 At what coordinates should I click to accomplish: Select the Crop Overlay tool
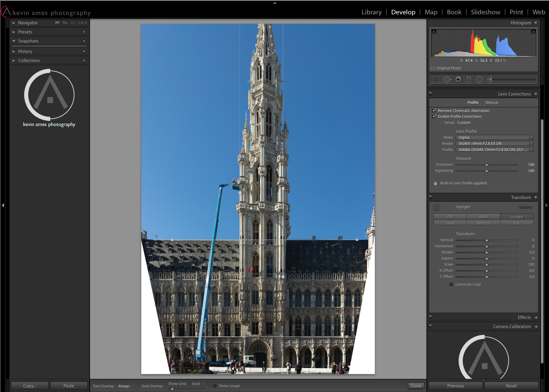click(x=436, y=79)
